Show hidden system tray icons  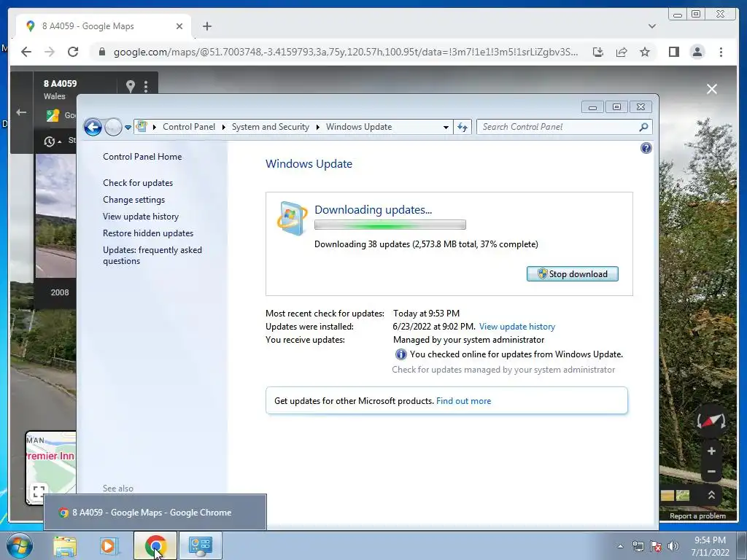click(x=620, y=546)
